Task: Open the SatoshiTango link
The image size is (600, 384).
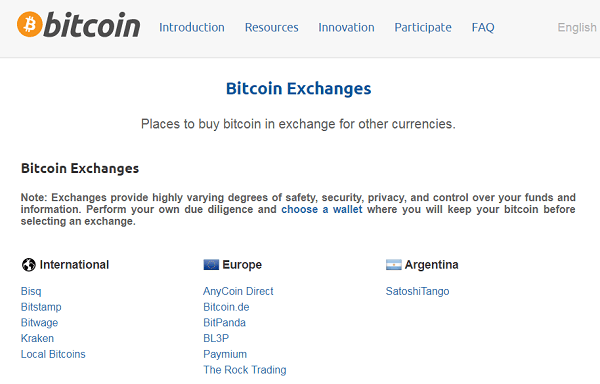Action: (x=417, y=291)
